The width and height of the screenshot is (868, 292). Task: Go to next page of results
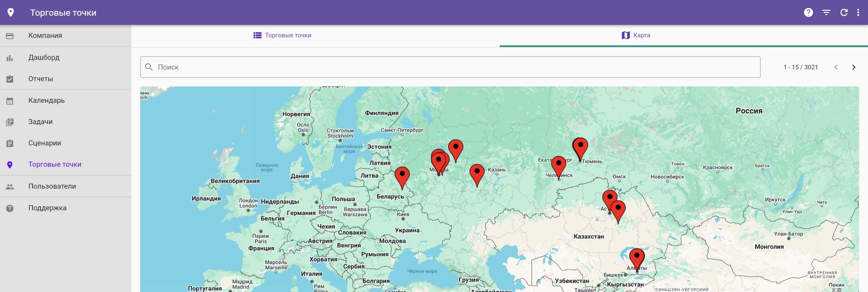[854, 67]
